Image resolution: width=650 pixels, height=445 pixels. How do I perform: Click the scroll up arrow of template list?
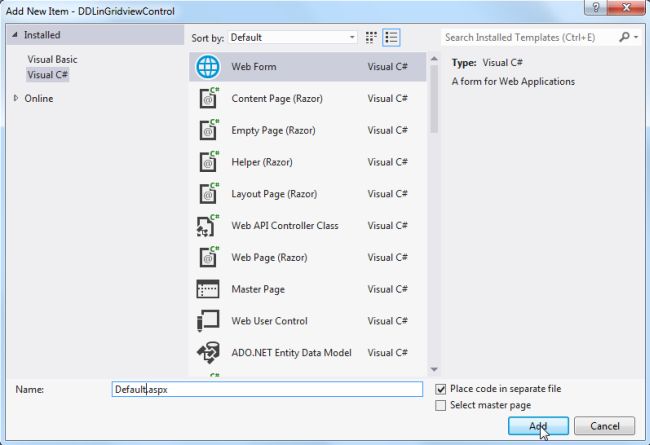434,59
